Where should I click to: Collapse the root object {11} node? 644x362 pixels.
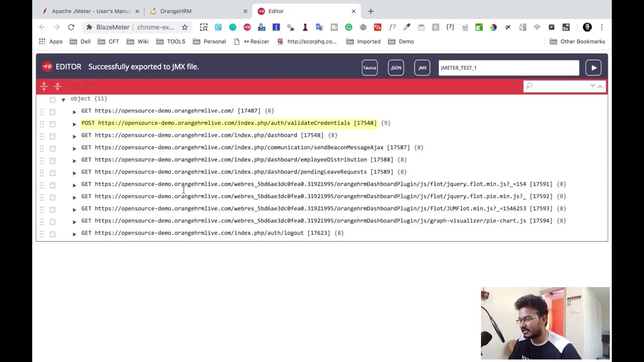coord(63,100)
